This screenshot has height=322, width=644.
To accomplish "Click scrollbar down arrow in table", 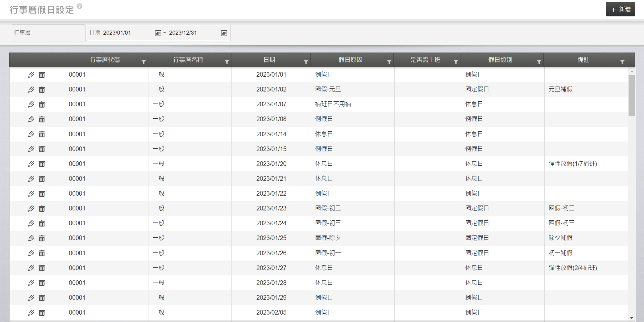I will [632, 318].
